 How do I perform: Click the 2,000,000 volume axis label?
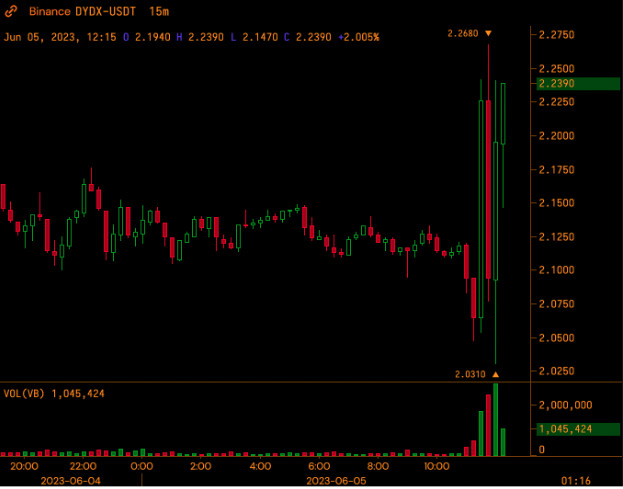click(565, 405)
